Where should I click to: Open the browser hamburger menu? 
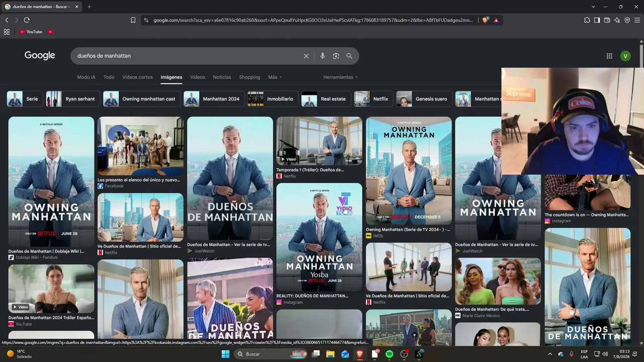tap(637, 20)
